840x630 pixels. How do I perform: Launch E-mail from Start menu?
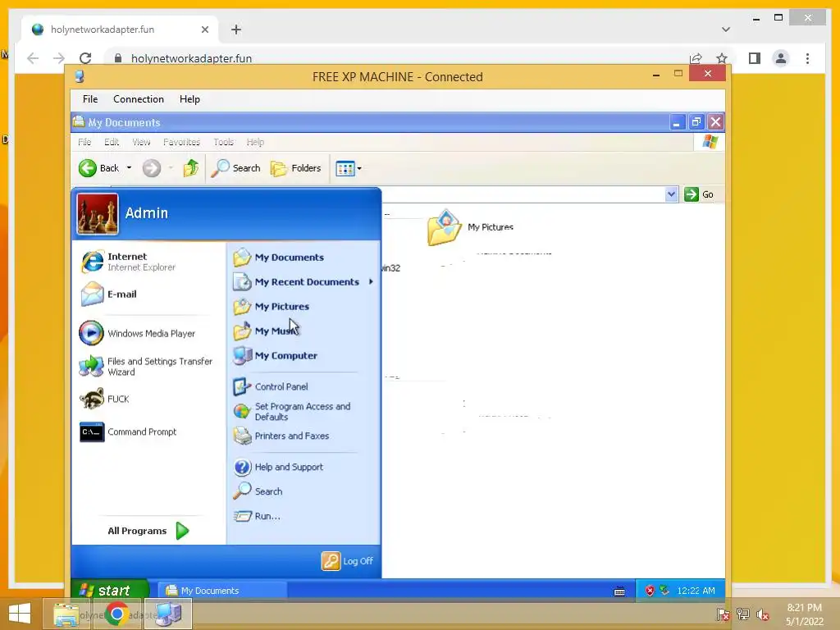pos(109,294)
